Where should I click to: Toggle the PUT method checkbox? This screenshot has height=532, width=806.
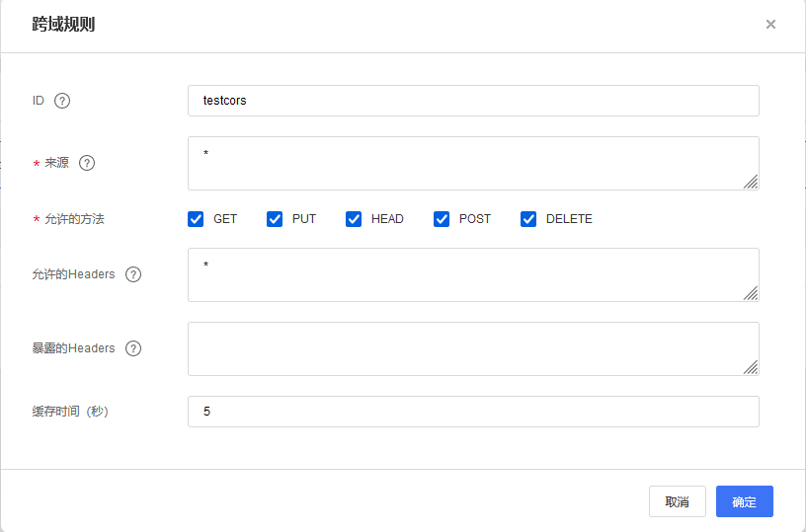[275, 219]
